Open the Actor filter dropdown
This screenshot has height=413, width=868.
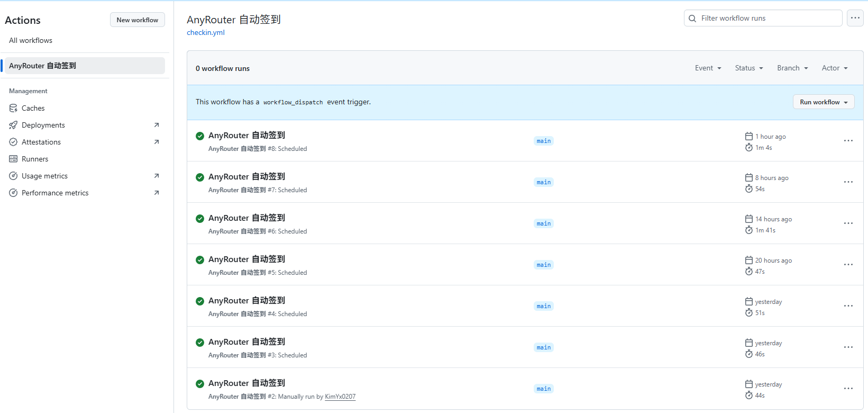point(835,68)
